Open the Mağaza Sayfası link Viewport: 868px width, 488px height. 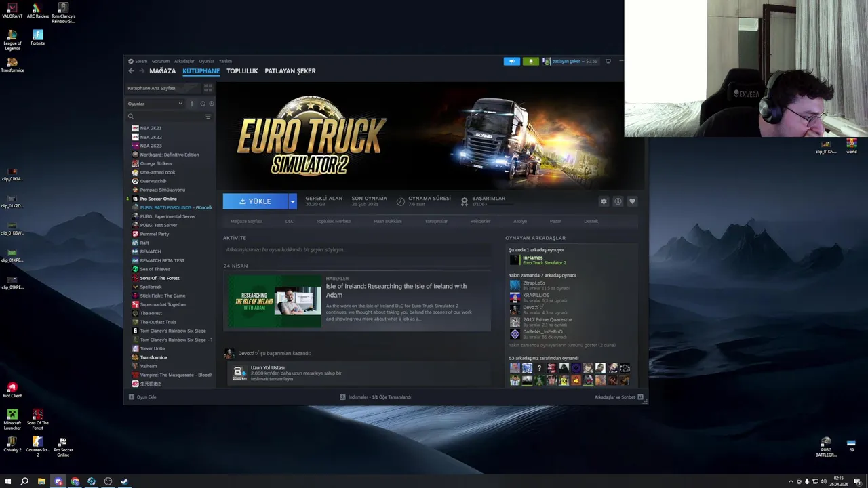[x=246, y=221]
